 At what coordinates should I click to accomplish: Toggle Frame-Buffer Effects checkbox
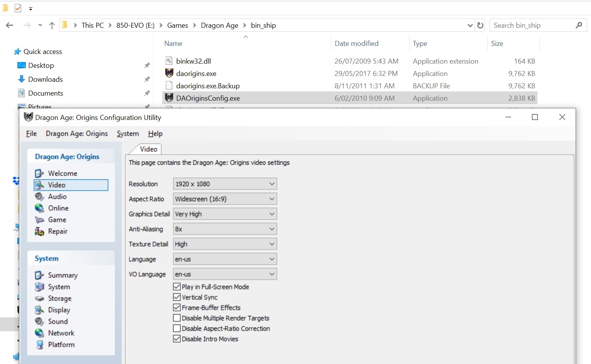[x=177, y=307]
